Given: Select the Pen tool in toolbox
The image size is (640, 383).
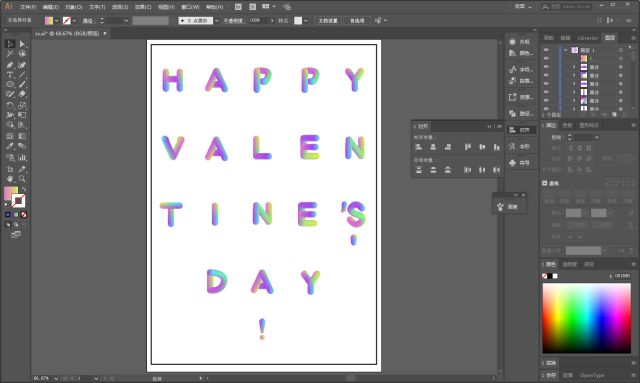Looking at the screenshot, I should tap(10, 65).
